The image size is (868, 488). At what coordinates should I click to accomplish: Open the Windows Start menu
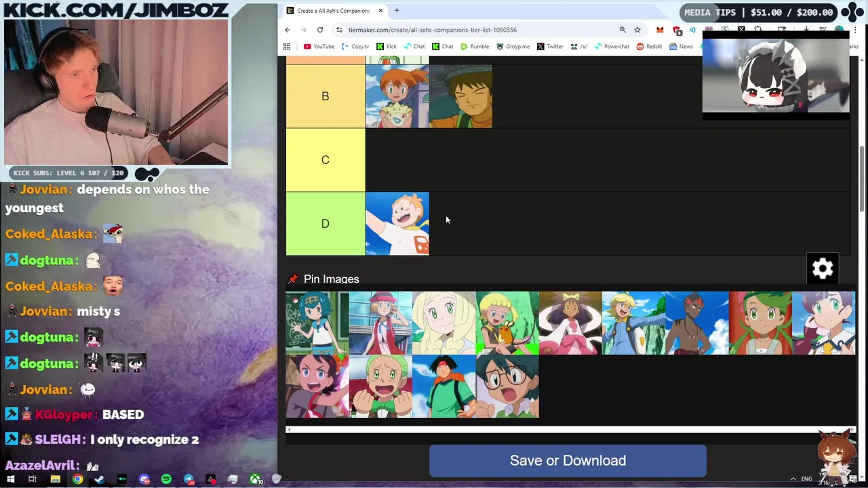point(11,480)
